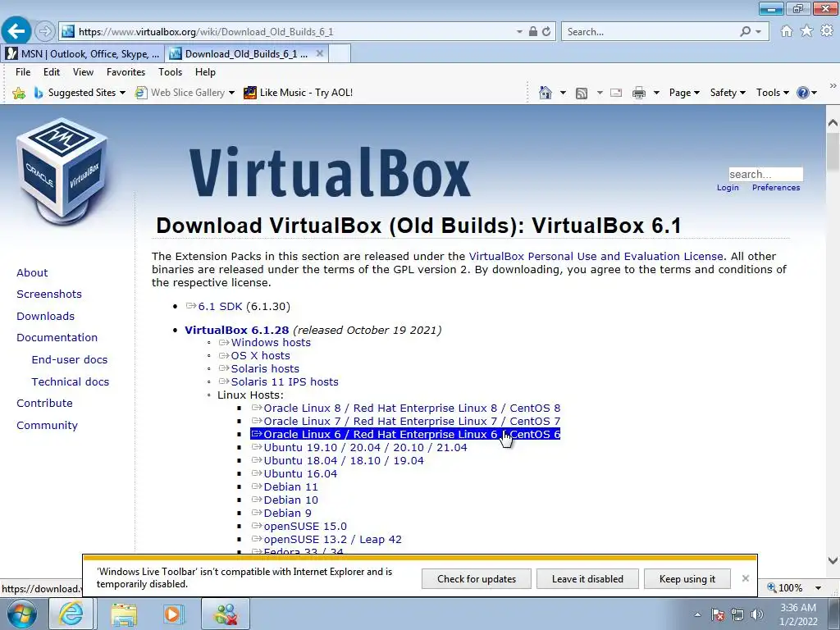Image resolution: width=840 pixels, height=630 pixels.
Task: Open the Technical docs sidebar link
Action: point(71,381)
